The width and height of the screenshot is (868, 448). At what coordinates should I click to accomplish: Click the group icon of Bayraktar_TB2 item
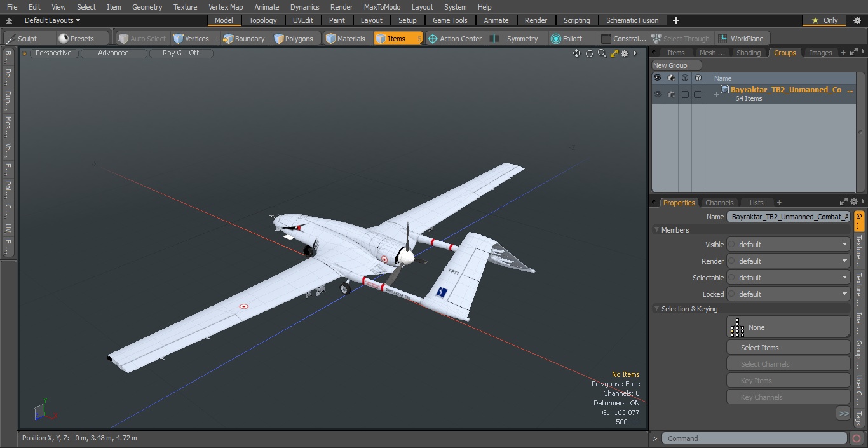tap(724, 90)
